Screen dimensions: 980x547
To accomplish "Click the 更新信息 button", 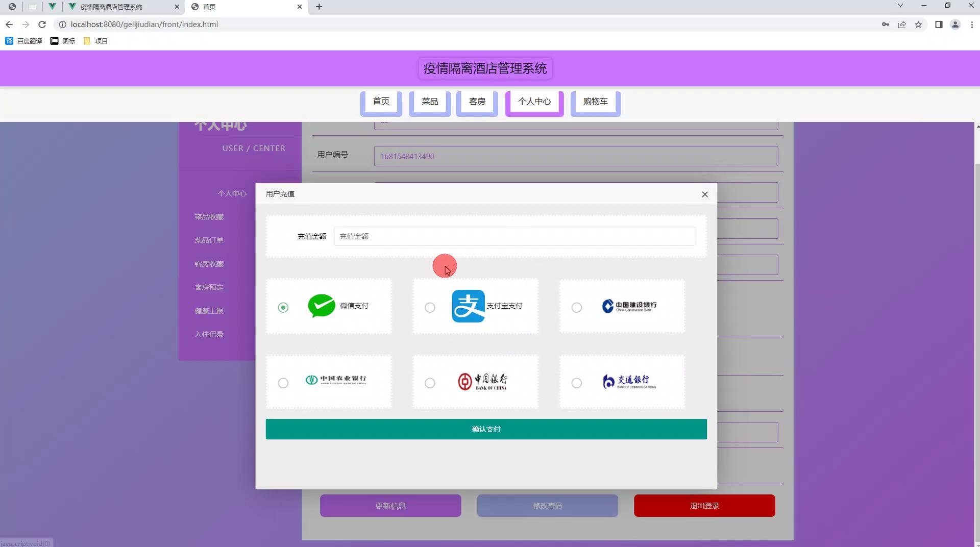I will click(x=390, y=506).
